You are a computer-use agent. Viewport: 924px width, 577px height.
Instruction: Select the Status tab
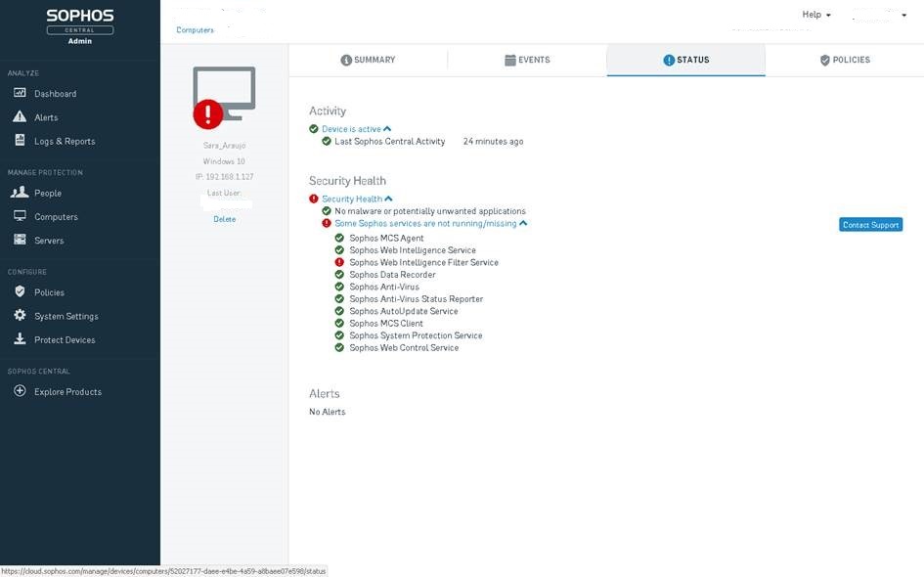coord(686,60)
